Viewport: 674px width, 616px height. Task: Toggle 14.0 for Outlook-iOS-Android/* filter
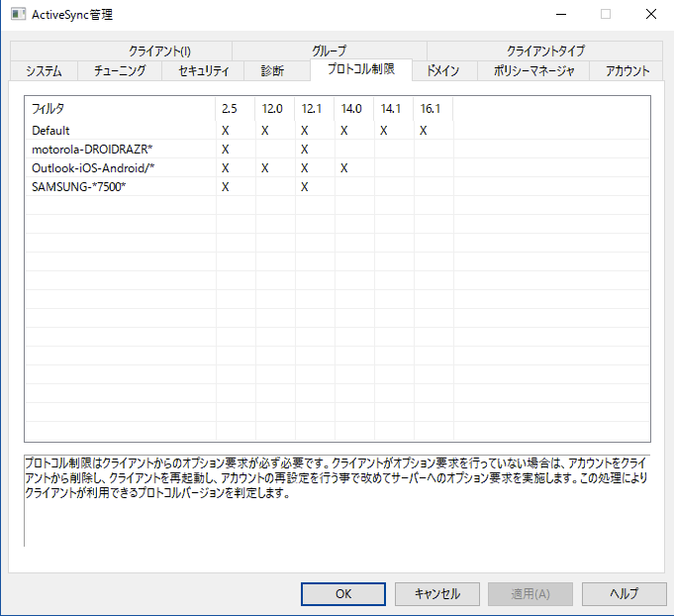coord(344,168)
